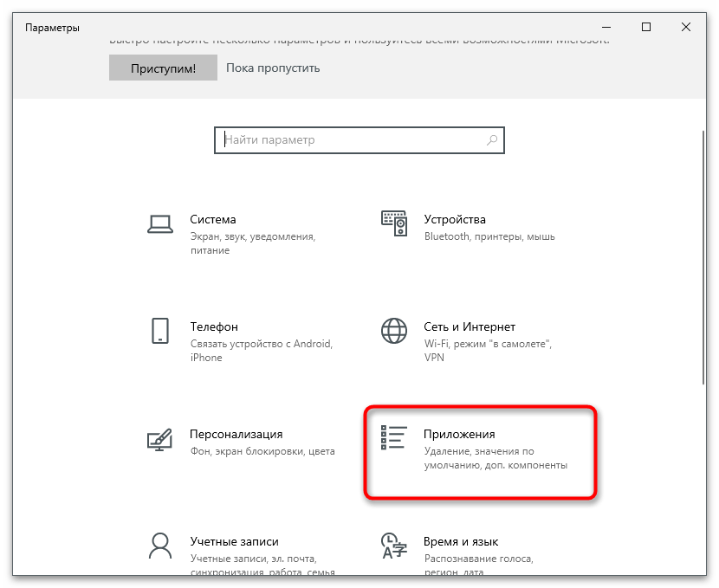Open the Устройства keyboard and speaker icon
Viewport: 719px width, 588px height.
click(394, 223)
